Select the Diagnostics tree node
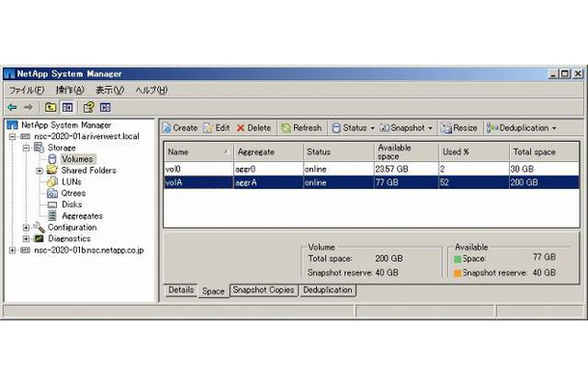588x386 pixels. pyautogui.click(x=69, y=238)
